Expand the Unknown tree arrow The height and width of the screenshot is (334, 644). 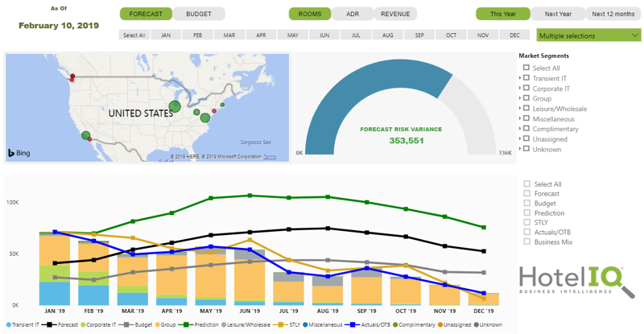point(520,149)
